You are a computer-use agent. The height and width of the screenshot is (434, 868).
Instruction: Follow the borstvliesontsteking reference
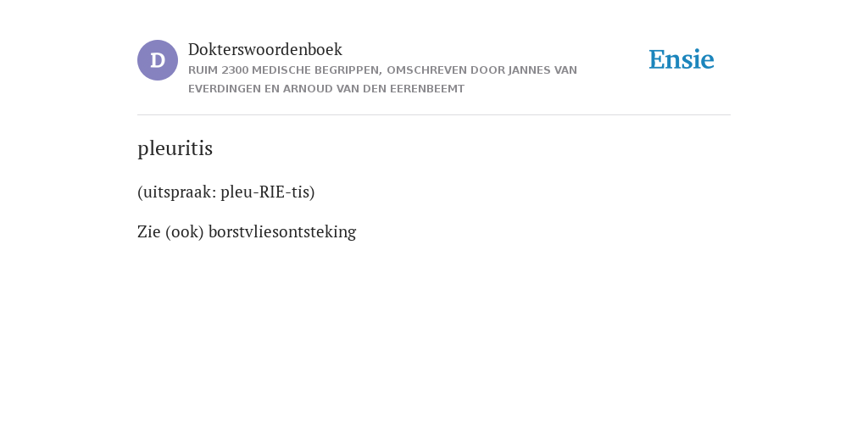(282, 232)
